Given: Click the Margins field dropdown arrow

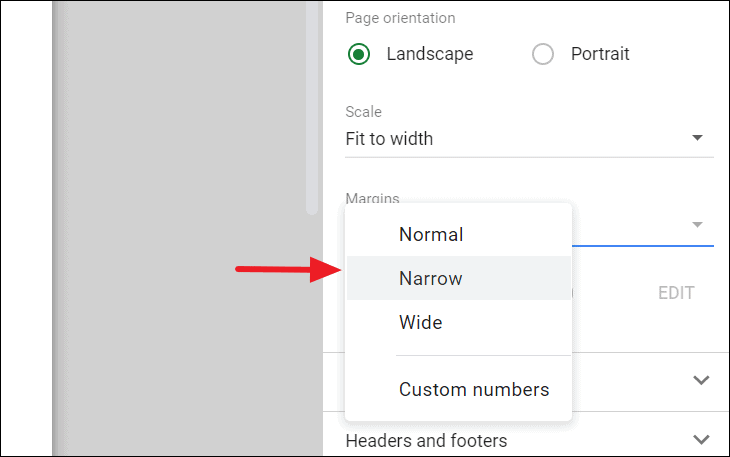Looking at the screenshot, I should coord(697,225).
